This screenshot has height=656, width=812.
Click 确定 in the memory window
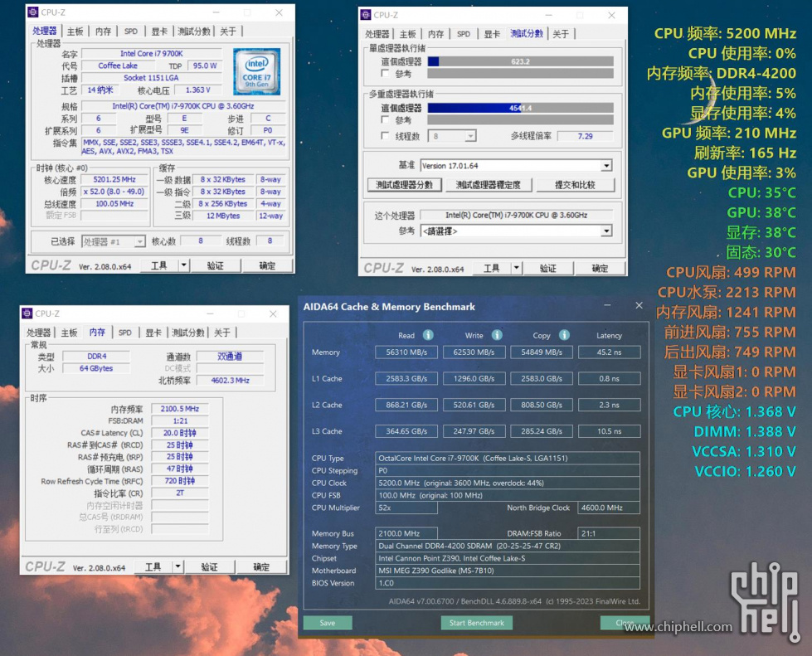pyautogui.click(x=261, y=567)
